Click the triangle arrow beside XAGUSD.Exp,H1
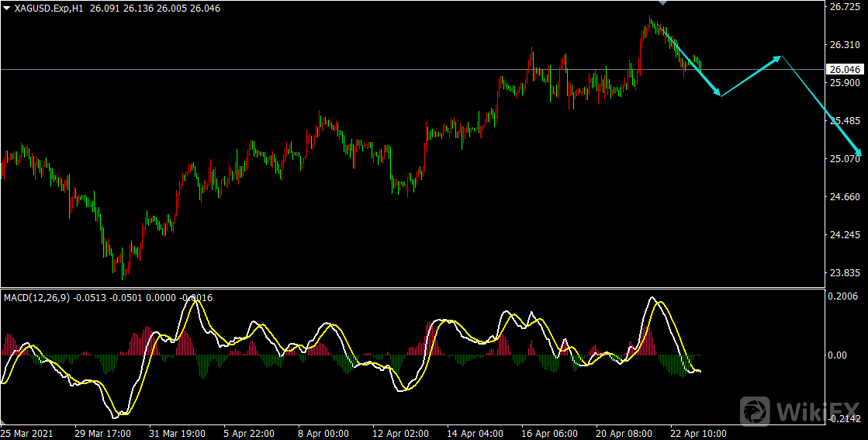 coord(7,8)
